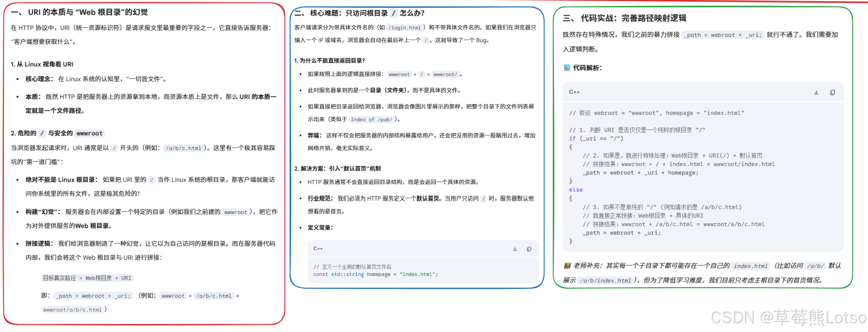Click the bold label 核心理念:
The height and width of the screenshot is (332, 868).
pos(39,79)
